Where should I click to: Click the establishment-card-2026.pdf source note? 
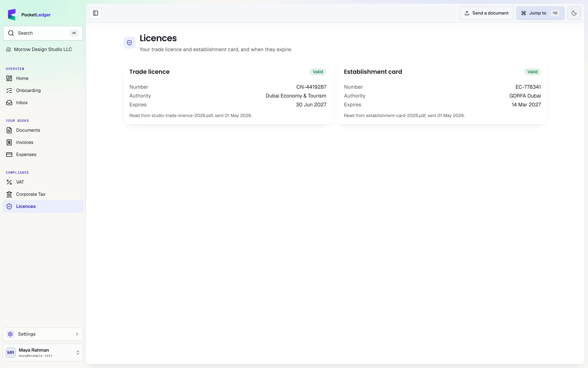click(x=404, y=116)
